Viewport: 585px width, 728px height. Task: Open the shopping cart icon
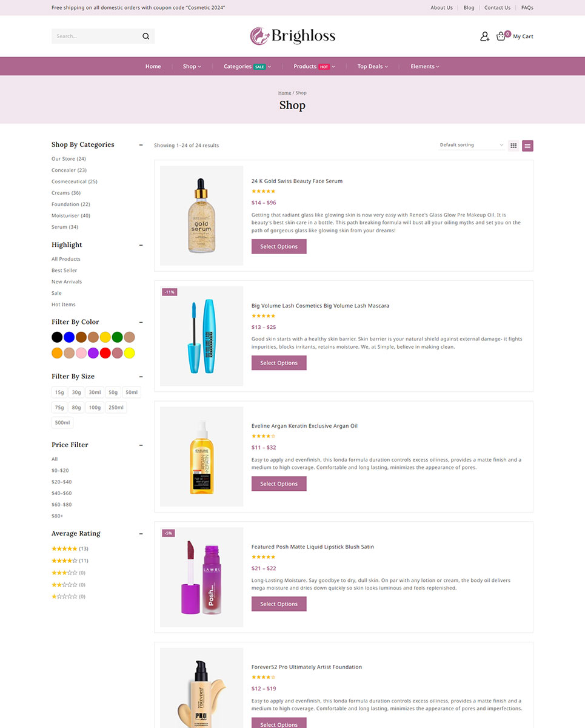(501, 36)
